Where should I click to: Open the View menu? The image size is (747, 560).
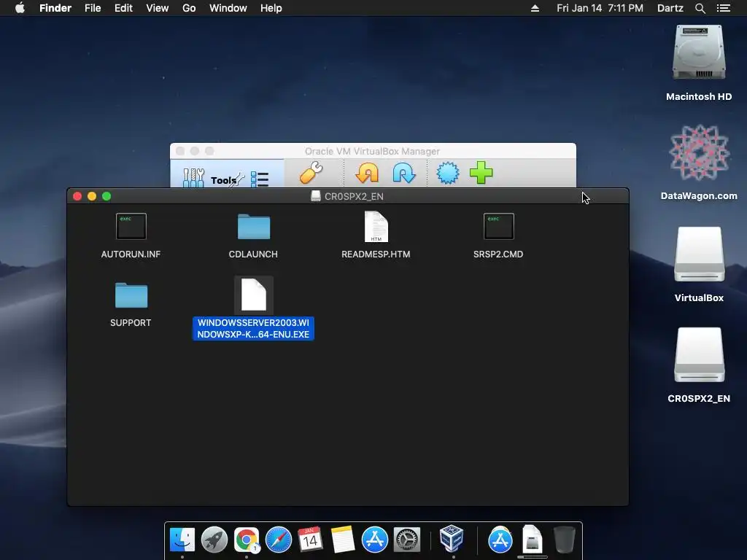coord(158,8)
